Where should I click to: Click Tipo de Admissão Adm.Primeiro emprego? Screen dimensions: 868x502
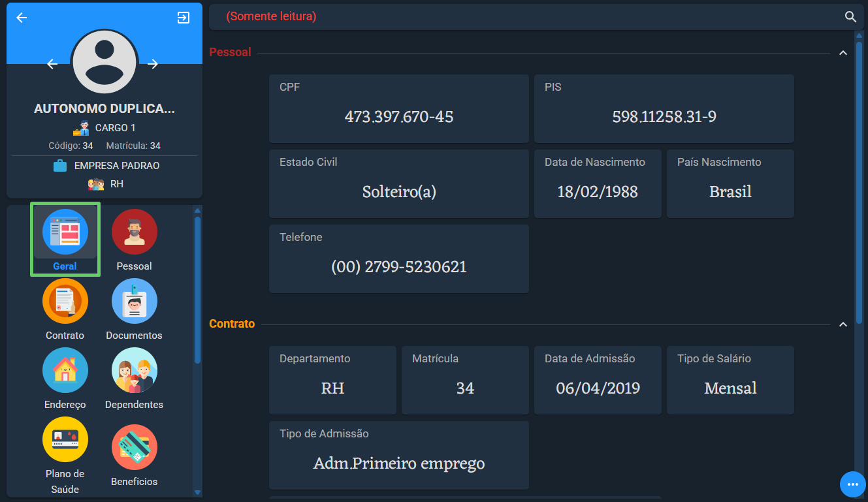pyautogui.click(x=399, y=463)
